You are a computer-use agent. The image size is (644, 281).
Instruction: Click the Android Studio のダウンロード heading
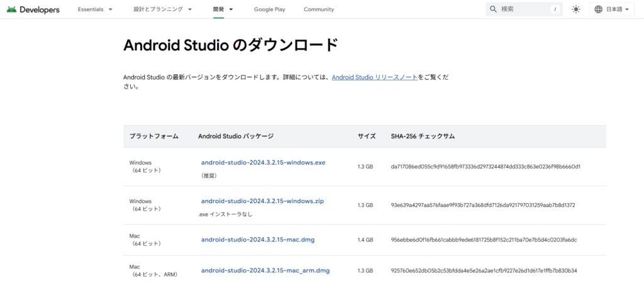pos(230,45)
